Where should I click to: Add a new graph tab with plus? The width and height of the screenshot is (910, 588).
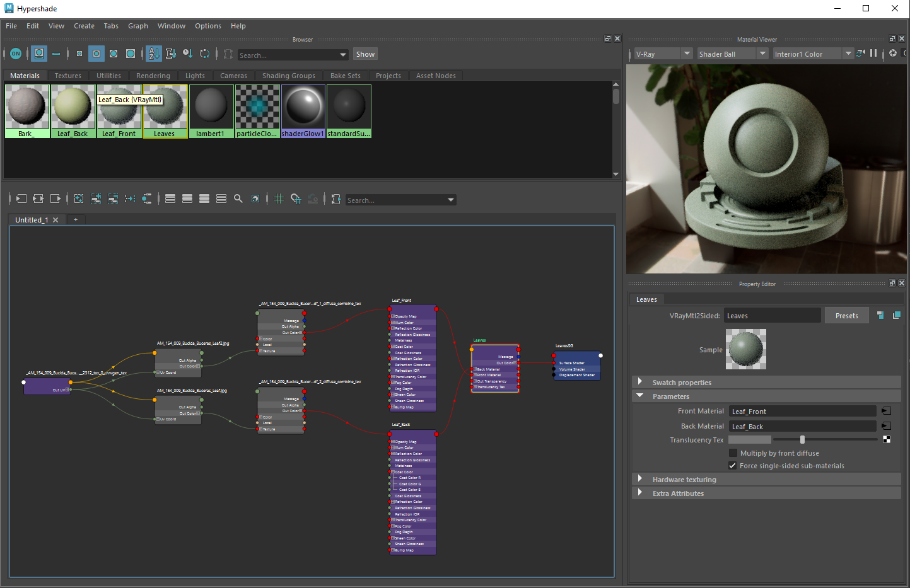pyautogui.click(x=76, y=219)
